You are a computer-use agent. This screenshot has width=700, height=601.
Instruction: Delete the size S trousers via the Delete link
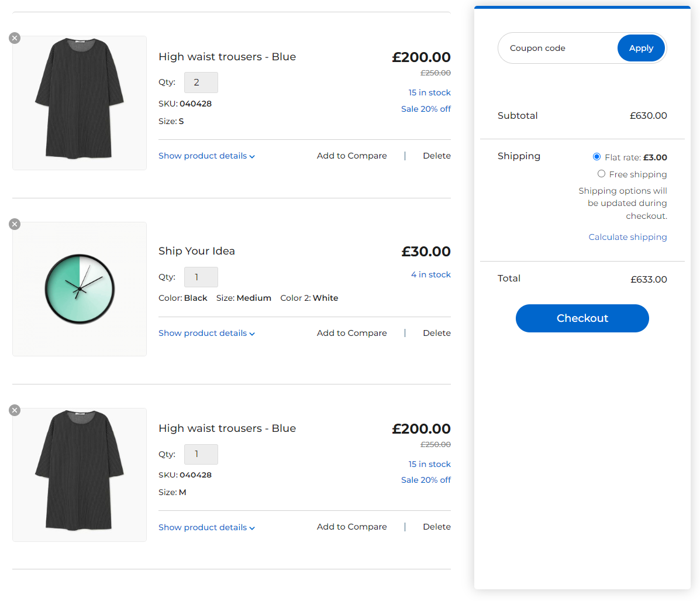point(436,156)
